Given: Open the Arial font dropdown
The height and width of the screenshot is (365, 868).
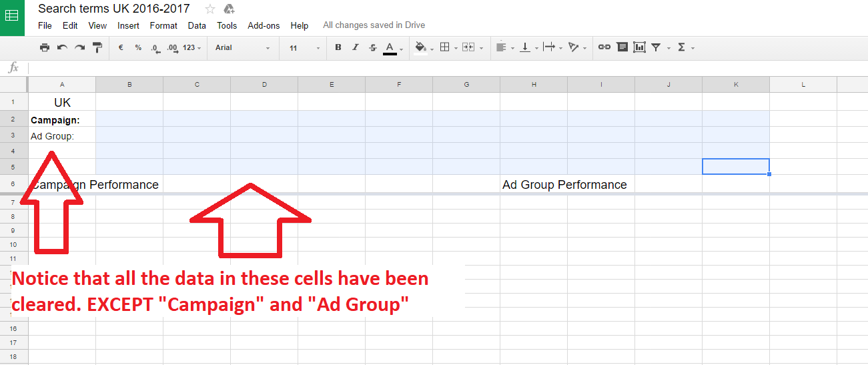Looking at the screenshot, I should 242,48.
